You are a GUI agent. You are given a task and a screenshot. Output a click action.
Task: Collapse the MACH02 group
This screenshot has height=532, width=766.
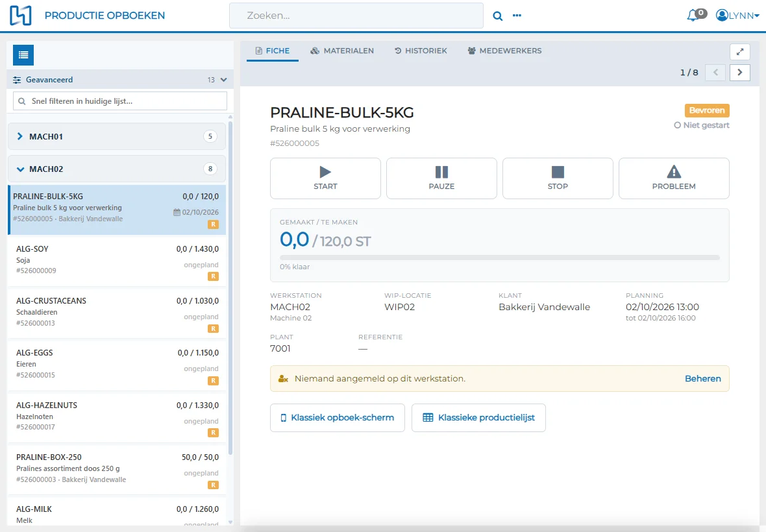click(x=117, y=169)
